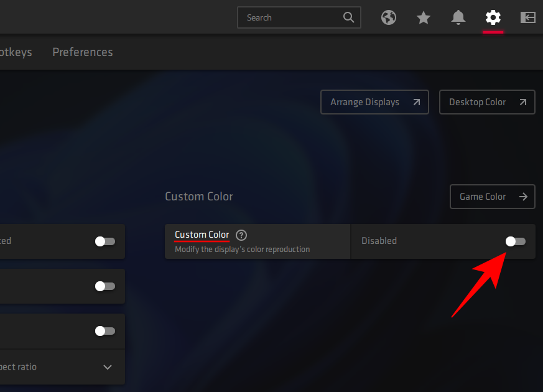The height and width of the screenshot is (392, 543).
Task: Click 'Modify the display's color reproduction' description
Action: [x=242, y=250]
